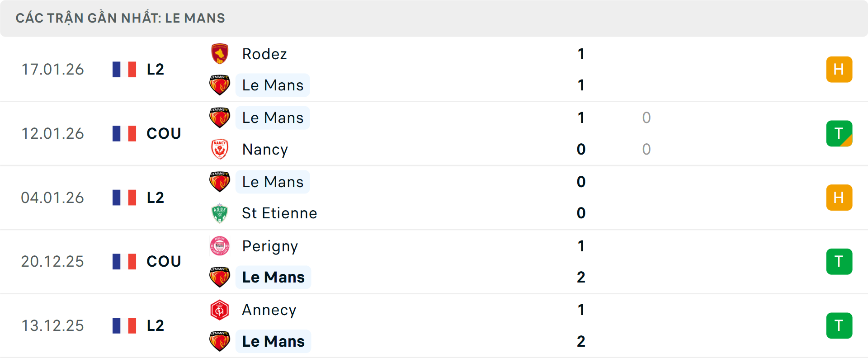Click the 13.12.25 match date
The height and width of the screenshot is (358, 868).
click(52, 325)
